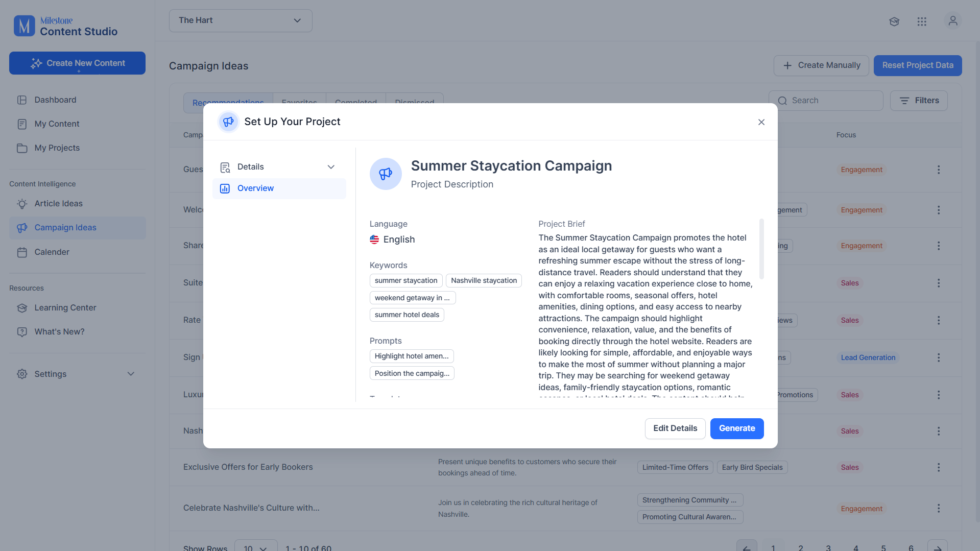Screen dimensions: 980x551
Task: Click the Lead Generation focus badge
Action: [x=868, y=357]
